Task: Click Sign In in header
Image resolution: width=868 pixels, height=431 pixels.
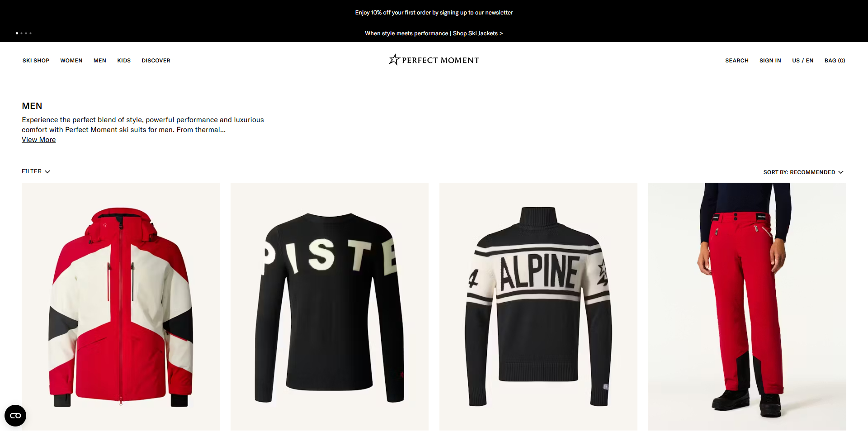Action: 770,61
